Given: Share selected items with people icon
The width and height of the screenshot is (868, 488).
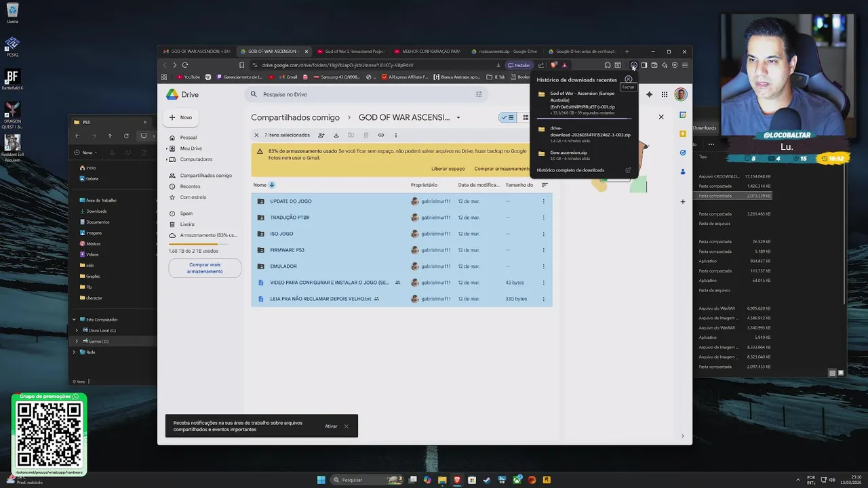Looking at the screenshot, I should pyautogui.click(x=321, y=135).
